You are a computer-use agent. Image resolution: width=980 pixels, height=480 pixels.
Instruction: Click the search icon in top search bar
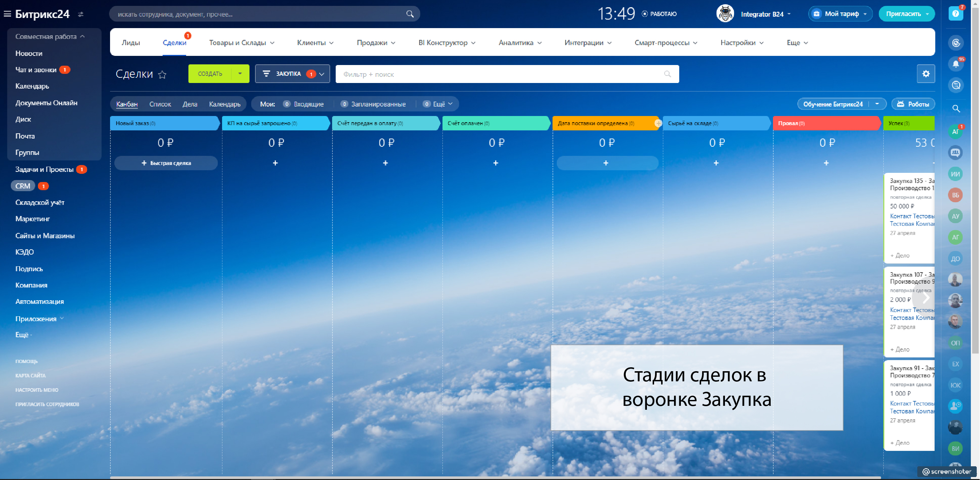[410, 14]
